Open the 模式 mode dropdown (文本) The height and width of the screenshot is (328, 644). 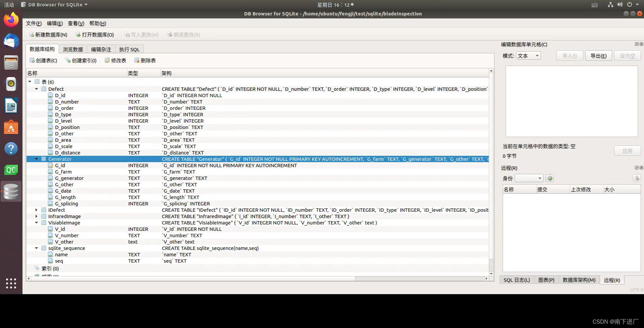tap(528, 56)
